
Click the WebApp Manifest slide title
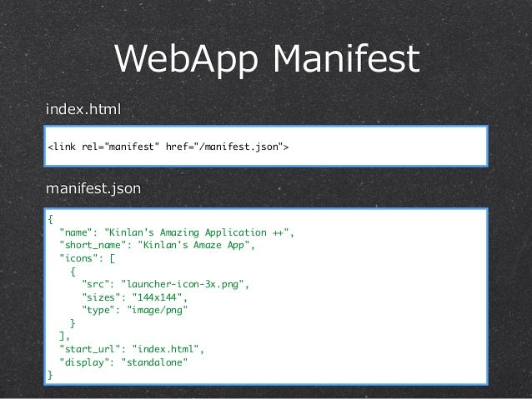[x=267, y=60]
